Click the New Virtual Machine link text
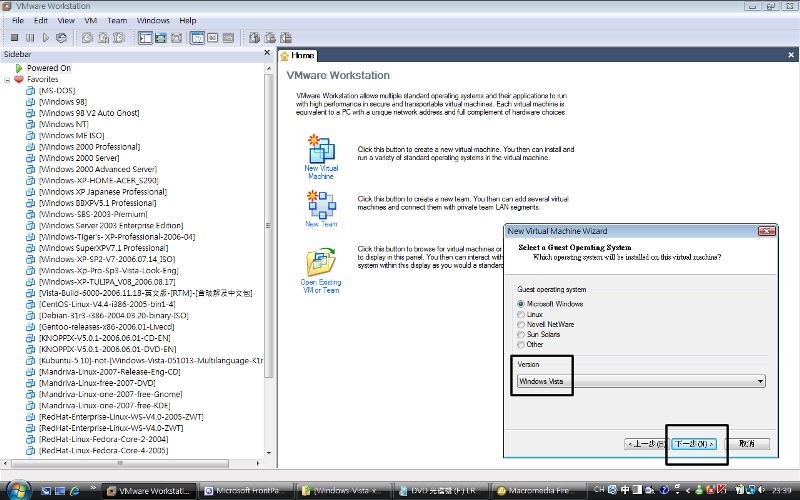This screenshot has height=500, width=800. [x=321, y=172]
